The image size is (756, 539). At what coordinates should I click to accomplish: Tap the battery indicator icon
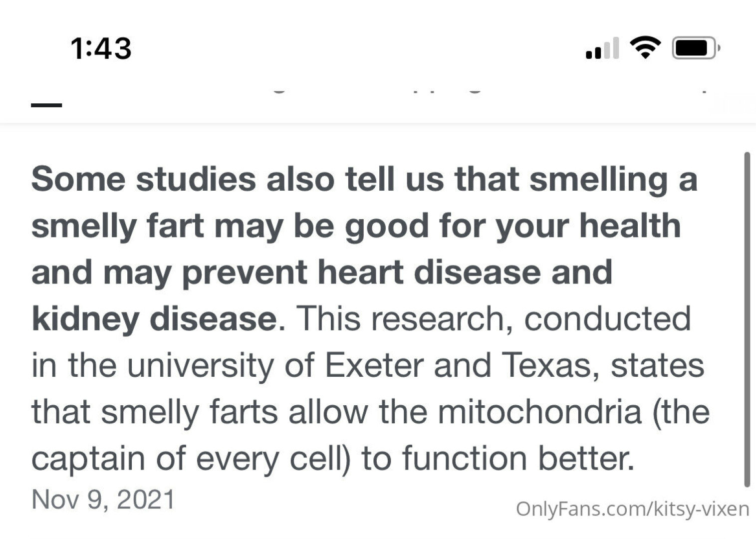tap(695, 48)
